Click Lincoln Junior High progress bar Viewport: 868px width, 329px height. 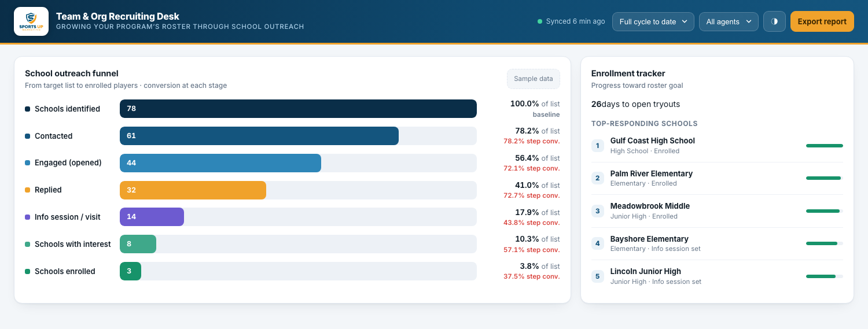[x=825, y=276]
